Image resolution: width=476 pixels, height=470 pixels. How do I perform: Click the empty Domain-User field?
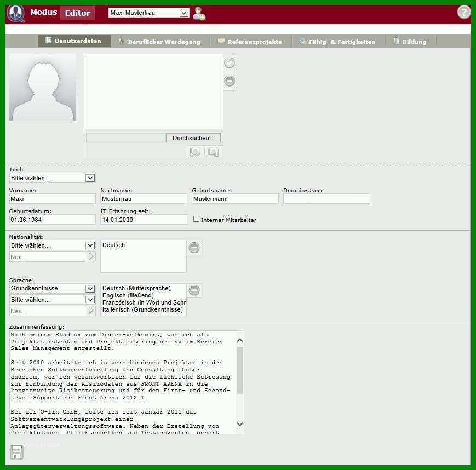click(326, 199)
